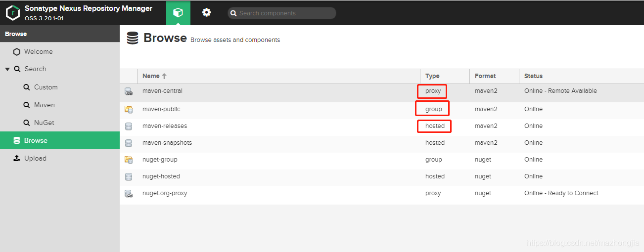This screenshot has height=252, width=644.
Task: Click proxy type cell of maven-central
Action: (x=433, y=91)
